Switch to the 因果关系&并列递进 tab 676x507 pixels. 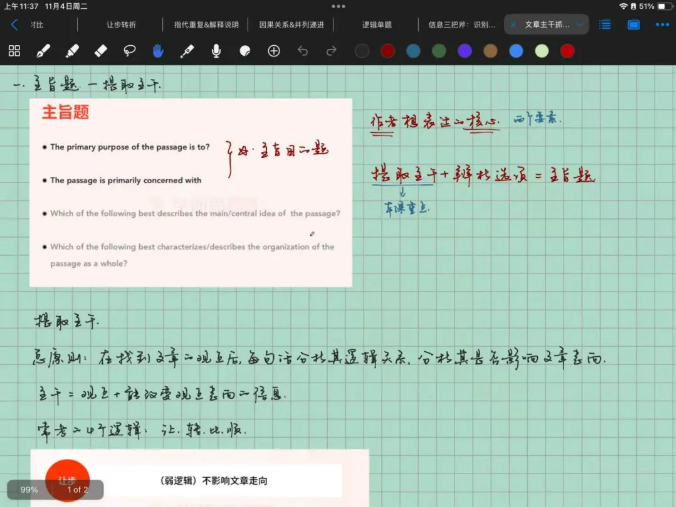[x=291, y=24]
